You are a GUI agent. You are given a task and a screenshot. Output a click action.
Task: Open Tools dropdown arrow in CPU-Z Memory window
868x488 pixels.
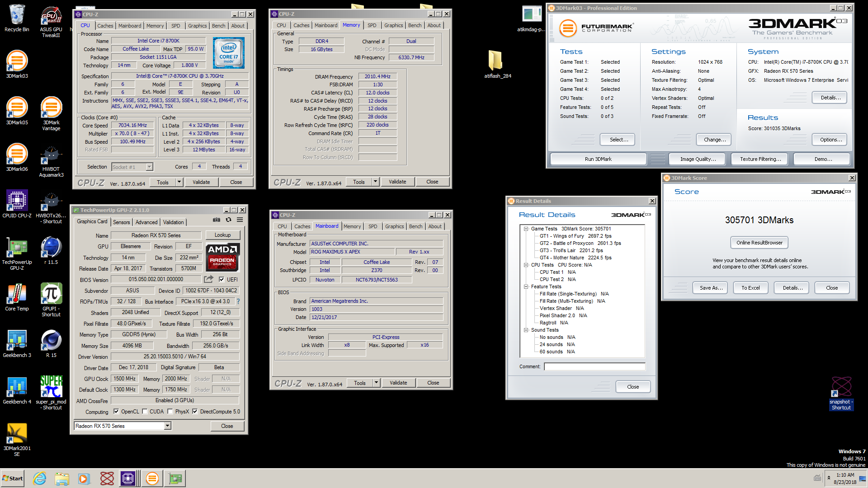[x=375, y=182]
